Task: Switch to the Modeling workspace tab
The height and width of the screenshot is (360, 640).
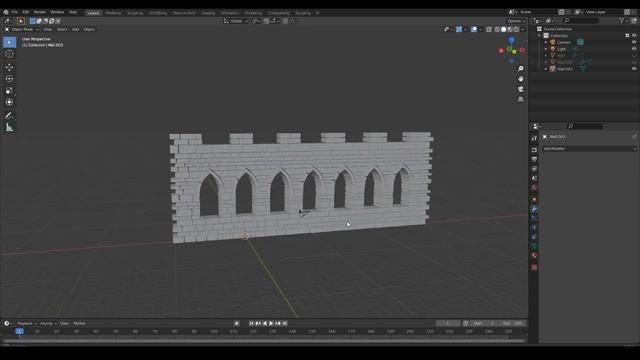Action: (113, 13)
